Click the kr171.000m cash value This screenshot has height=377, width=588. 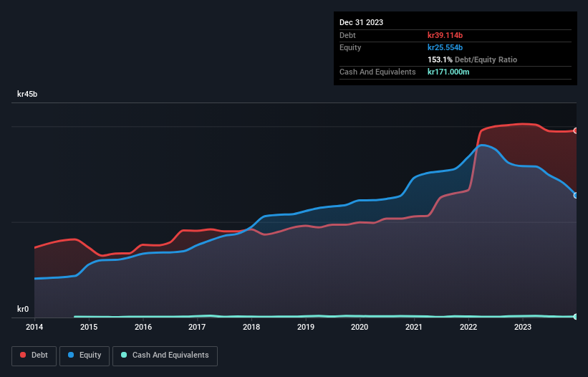(448, 72)
